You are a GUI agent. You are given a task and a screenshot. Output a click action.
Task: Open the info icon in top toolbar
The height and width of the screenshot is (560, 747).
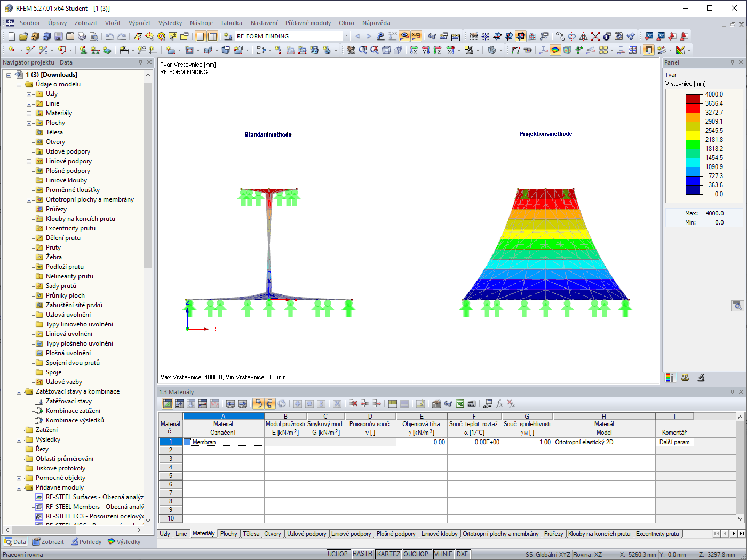pyautogui.click(x=607, y=36)
